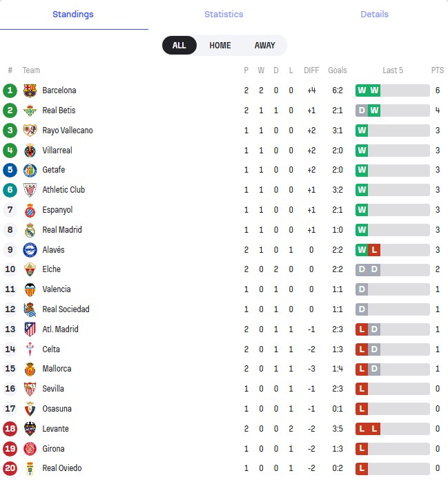Open the Real Sociedad team link
The height and width of the screenshot is (480, 448).
(x=66, y=309)
